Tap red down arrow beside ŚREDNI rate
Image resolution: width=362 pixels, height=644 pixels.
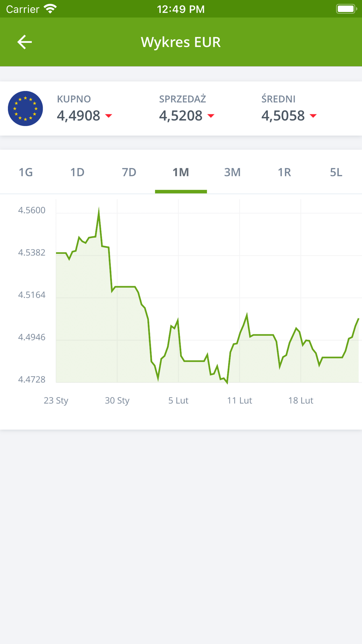313,116
